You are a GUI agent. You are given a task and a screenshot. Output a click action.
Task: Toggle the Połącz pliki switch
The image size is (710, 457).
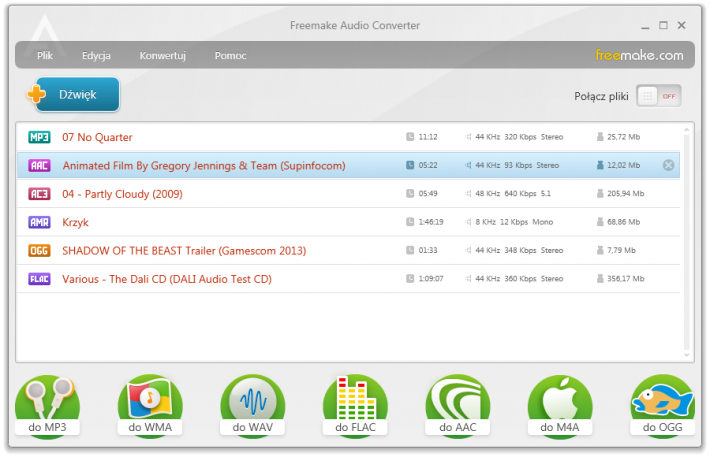tap(658, 96)
